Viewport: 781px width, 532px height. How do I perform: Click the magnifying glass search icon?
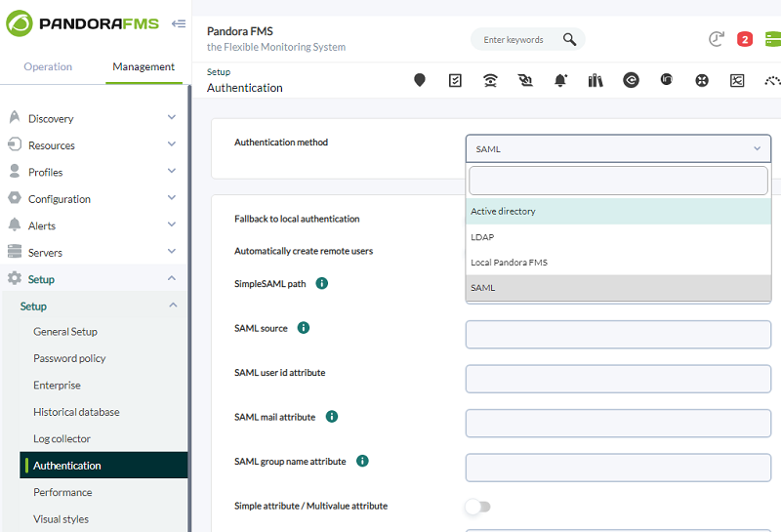(569, 39)
